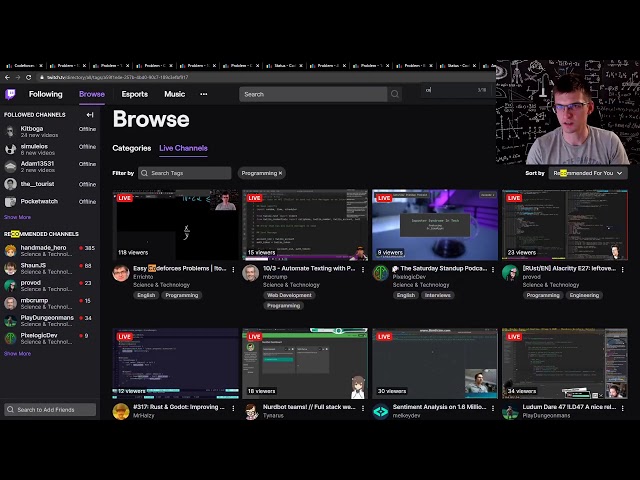Collapse the followed channels sidebar
The width and height of the screenshot is (640, 480).
(x=90, y=115)
